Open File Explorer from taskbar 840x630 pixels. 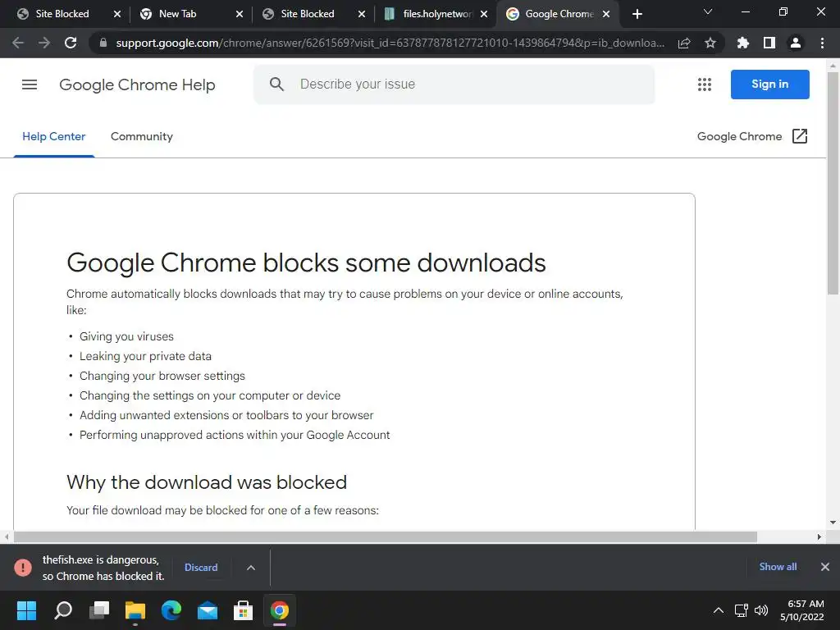[135, 610]
